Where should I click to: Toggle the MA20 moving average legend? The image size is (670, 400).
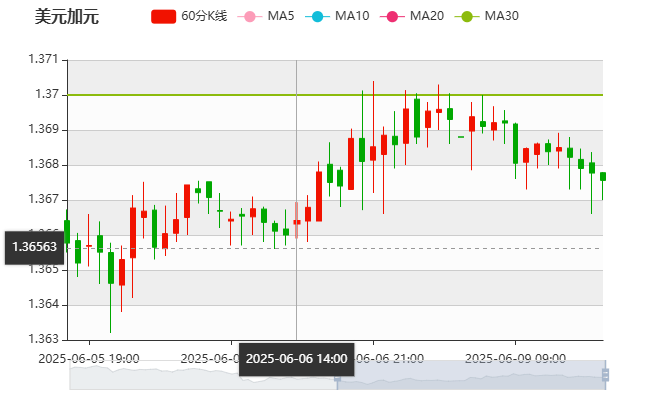pyautogui.click(x=412, y=16)
